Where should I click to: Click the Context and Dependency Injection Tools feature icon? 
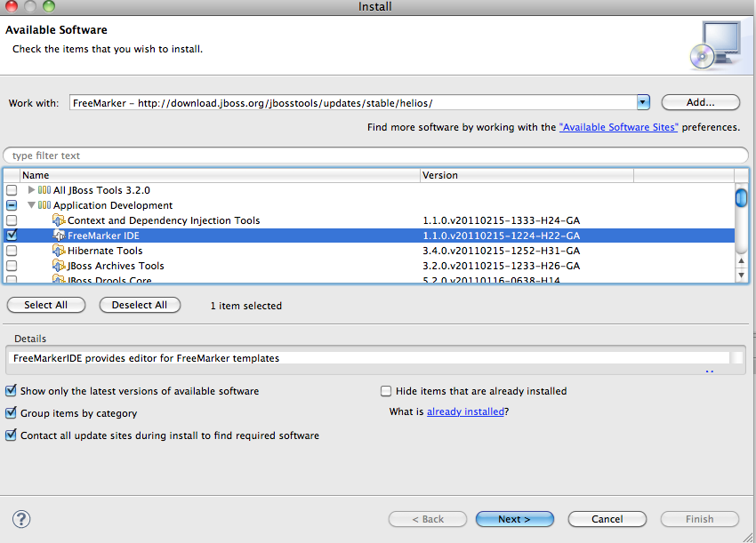(59, 220)
